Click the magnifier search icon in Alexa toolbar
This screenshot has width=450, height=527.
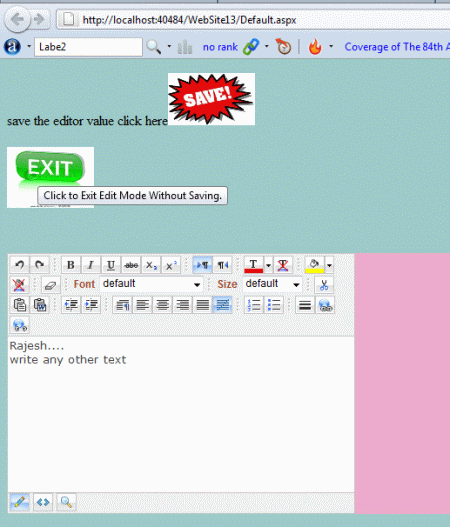tap(153, 47)
